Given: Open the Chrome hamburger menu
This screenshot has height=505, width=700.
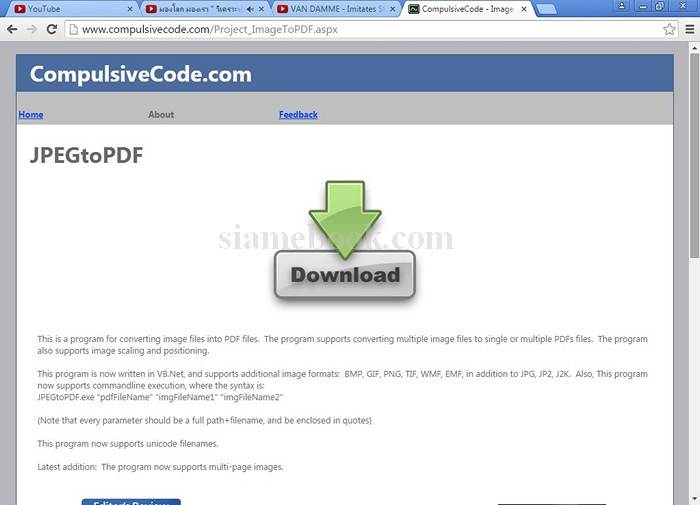Looking at the screenshot, I should 690,29.
